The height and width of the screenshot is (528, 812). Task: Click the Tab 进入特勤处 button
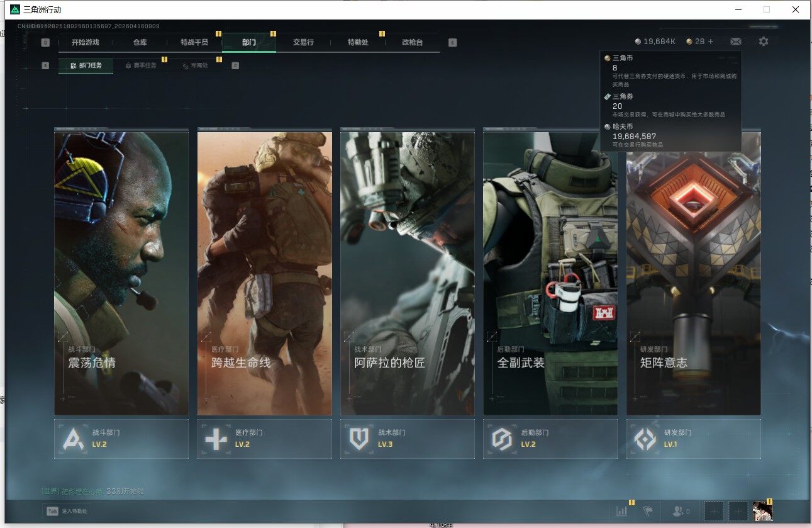[x=67, y=511]
